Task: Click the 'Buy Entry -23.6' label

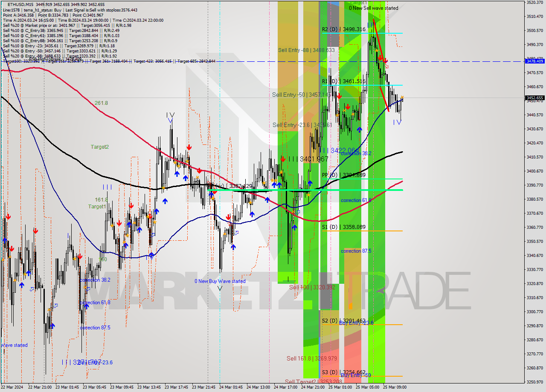Action: [356, 323]
